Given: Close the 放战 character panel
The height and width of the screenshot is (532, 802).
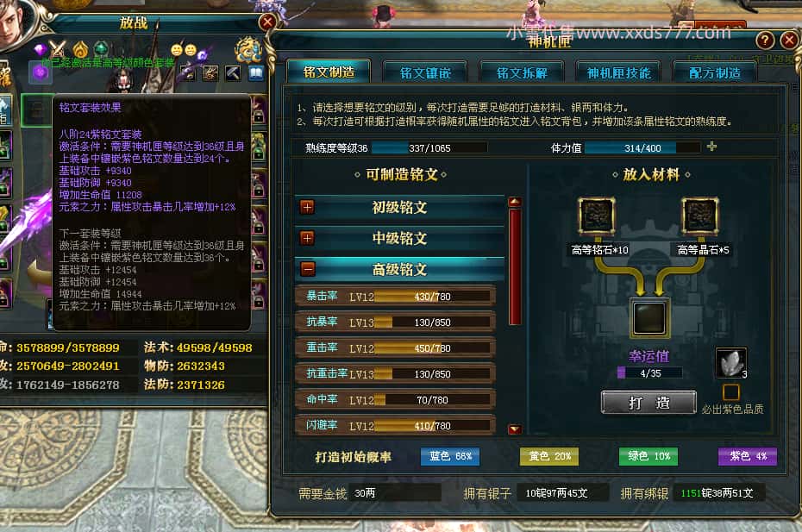Looking at the screenshot, I should [x=267, y=22].
